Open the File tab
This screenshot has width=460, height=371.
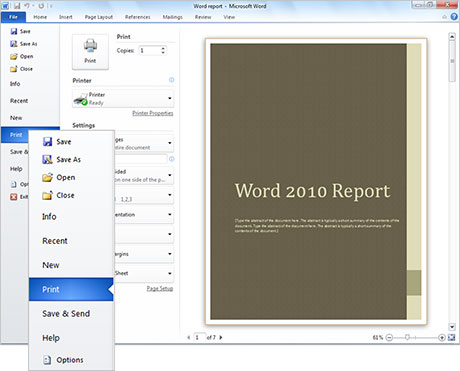pyautogui.click(x=13, y=17)
